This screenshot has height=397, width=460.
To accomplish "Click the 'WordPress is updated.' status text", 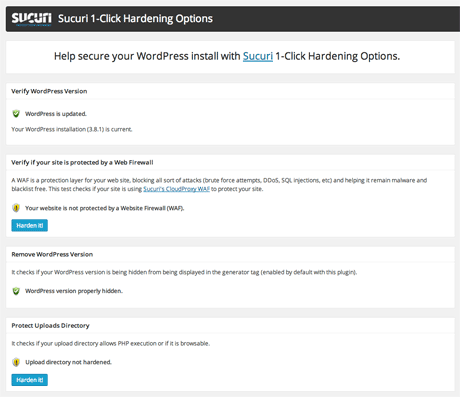I will [56, 114].
